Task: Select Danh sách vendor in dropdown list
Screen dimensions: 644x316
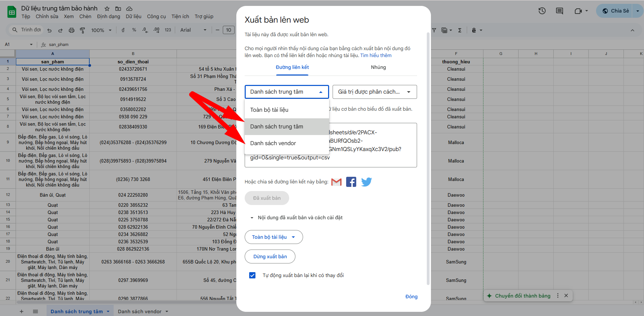Action: click(x=287, y=143)
